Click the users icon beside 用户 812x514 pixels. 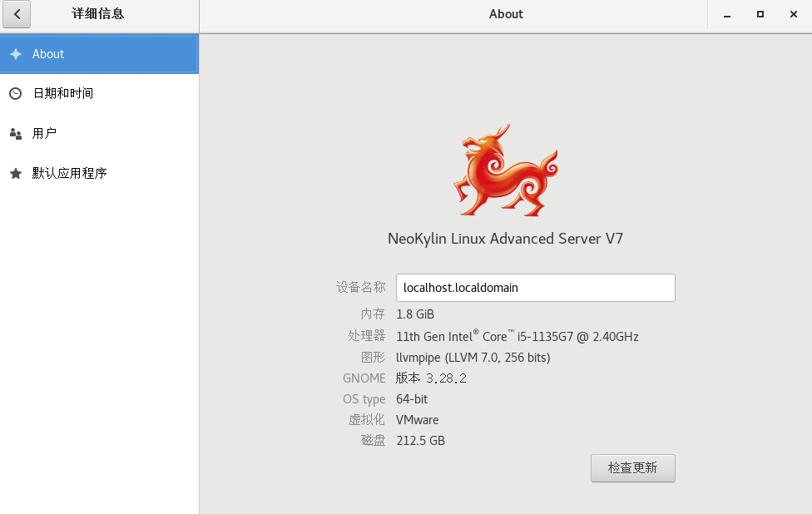[x=16, y=134]
